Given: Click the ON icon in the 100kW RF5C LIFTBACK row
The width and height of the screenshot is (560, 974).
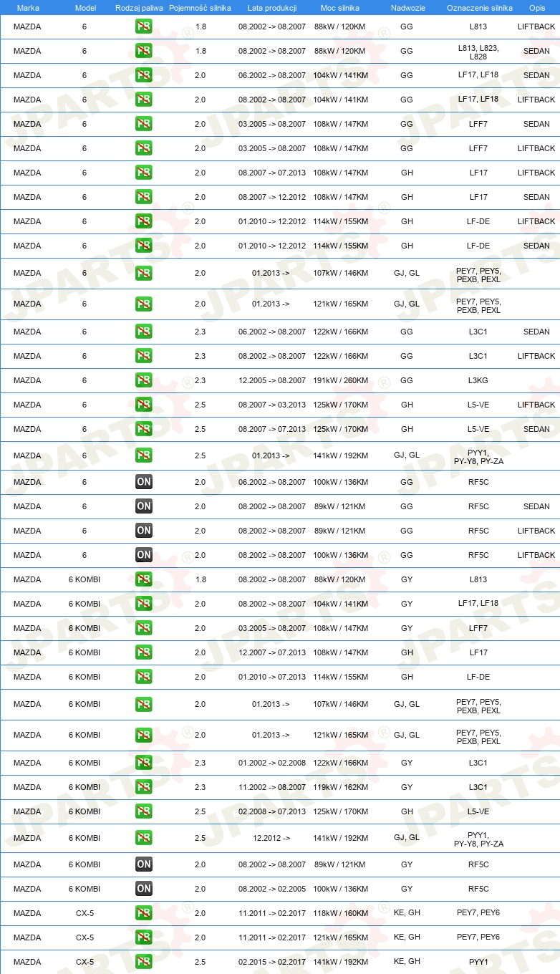Looking at the screenshot, I should click(144, 555).
